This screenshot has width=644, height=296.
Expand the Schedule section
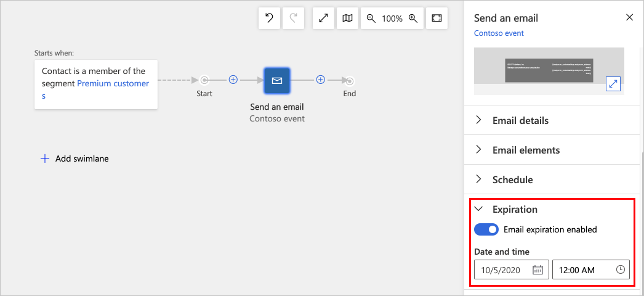pos(553,179)
